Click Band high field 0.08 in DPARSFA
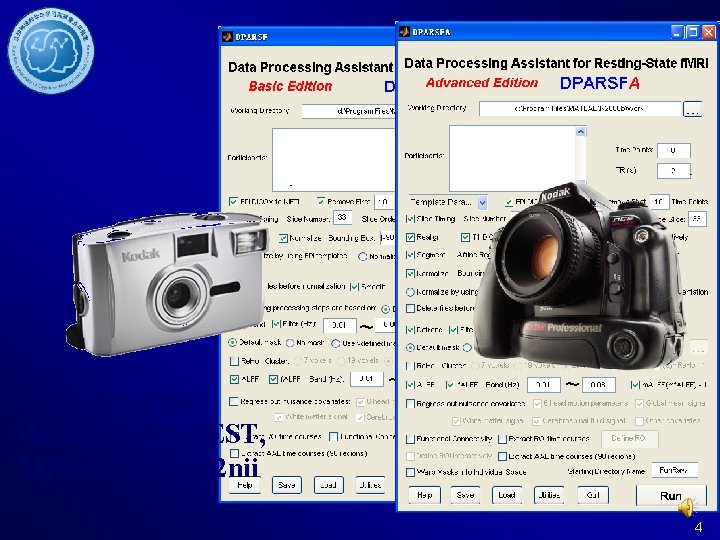Image resolution: width=720 pixels, height=540 pixels. coord(598,385)
